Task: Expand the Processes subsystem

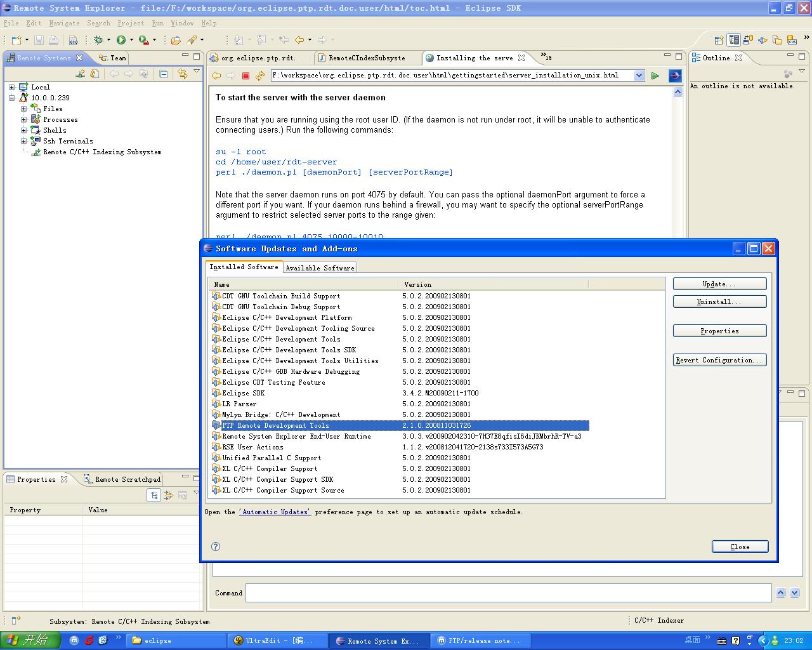Action: coord(23,119)
